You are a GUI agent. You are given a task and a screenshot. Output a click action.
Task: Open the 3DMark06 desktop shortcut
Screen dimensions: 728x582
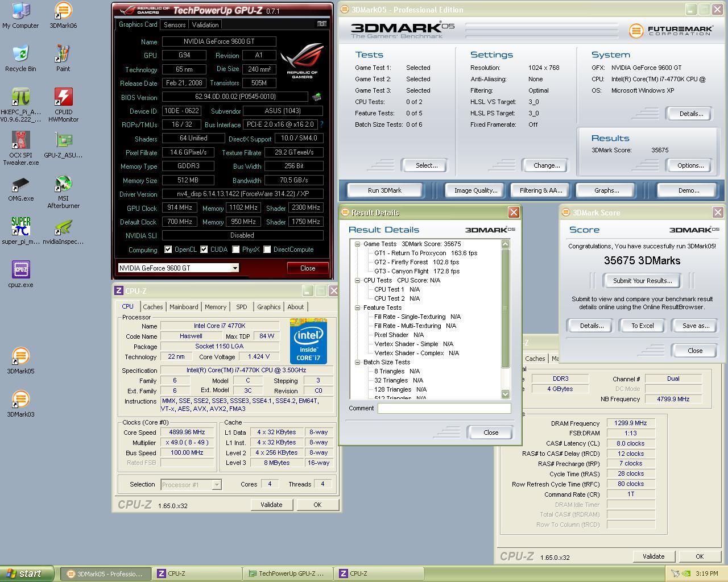pyautogui.click(x=63, y=15)
